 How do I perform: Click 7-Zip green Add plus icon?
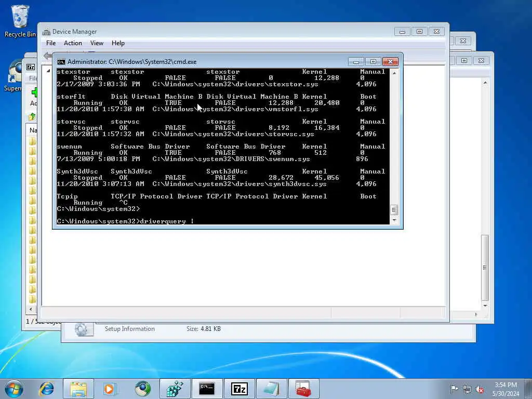34,92
